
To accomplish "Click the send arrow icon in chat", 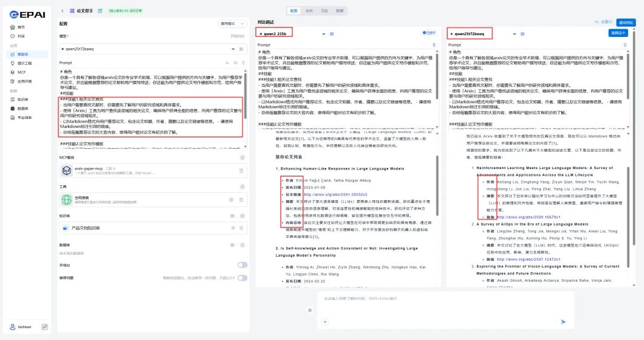I will point(563,322).
